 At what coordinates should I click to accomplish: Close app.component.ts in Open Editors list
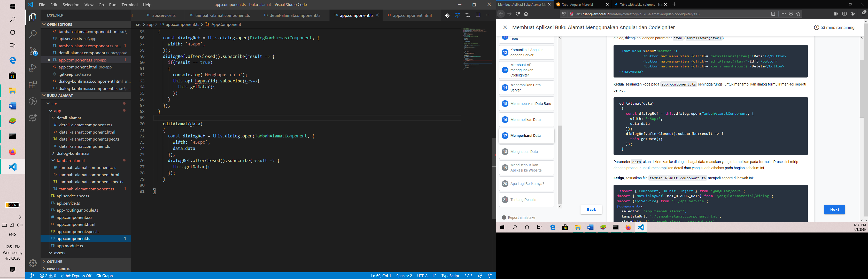click(49, 60)
